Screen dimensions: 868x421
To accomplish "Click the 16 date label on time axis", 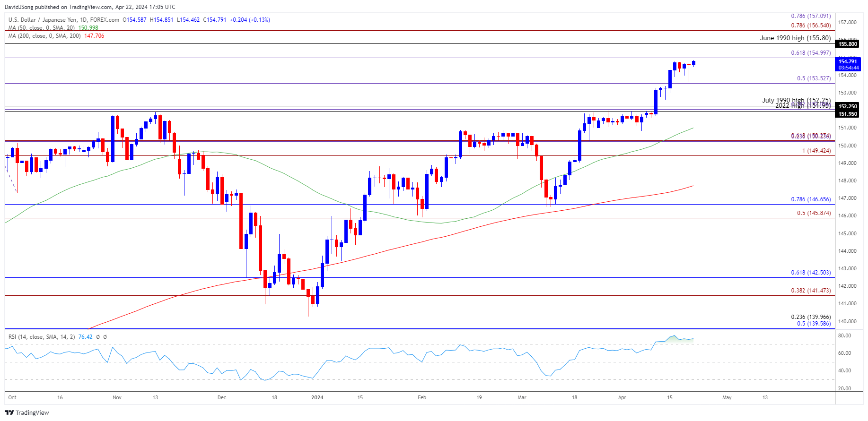I will point(60,397).
